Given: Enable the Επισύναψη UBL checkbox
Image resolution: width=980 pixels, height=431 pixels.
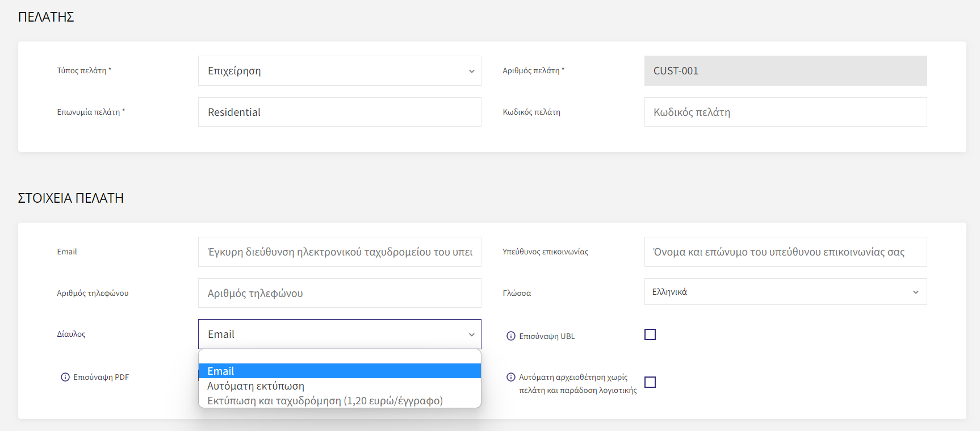Looking at the screenshot, I should click(x=650, y=334).
